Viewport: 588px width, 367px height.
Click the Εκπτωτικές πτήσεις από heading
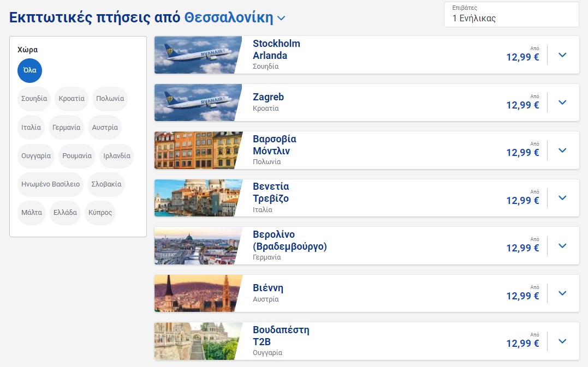pyautogui.click(x=94, y=17)
